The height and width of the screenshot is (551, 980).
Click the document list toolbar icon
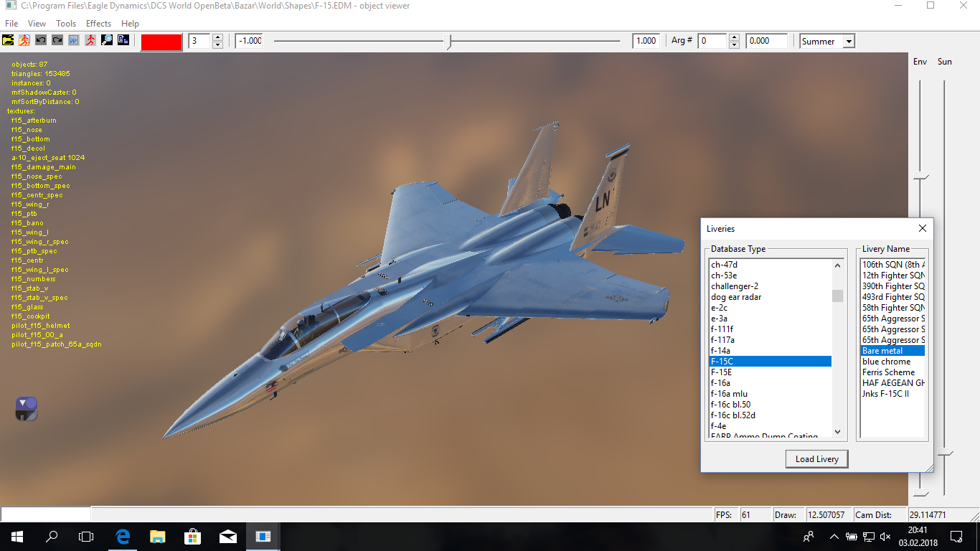(x=123, y=40)
